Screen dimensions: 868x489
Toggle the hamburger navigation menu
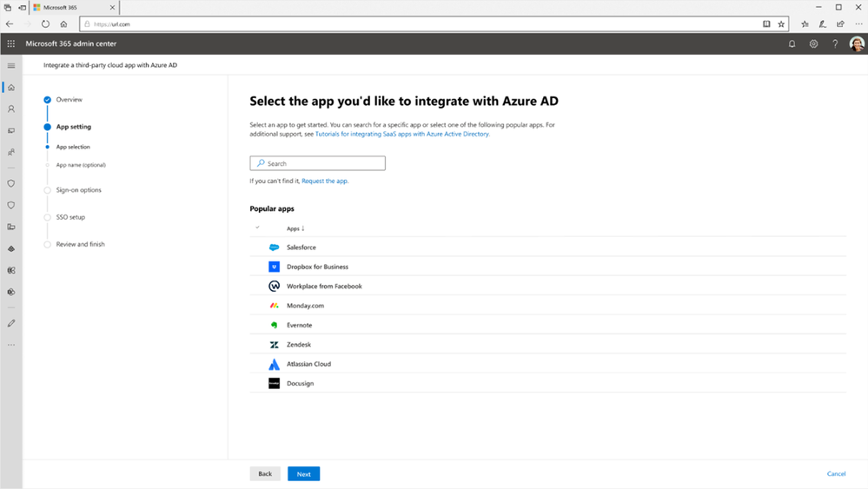click(x=11, y=65)
